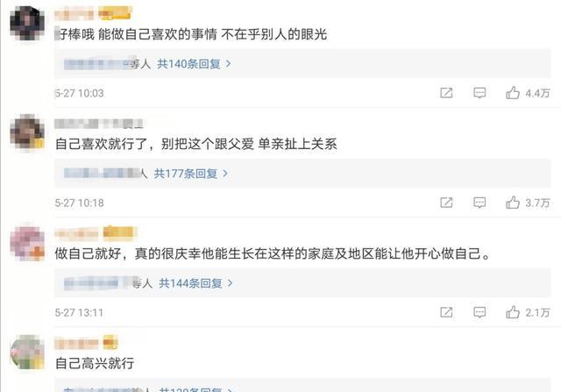
Task: Like the comment with 2.1万 likes
Action: [x=514, y=312]
